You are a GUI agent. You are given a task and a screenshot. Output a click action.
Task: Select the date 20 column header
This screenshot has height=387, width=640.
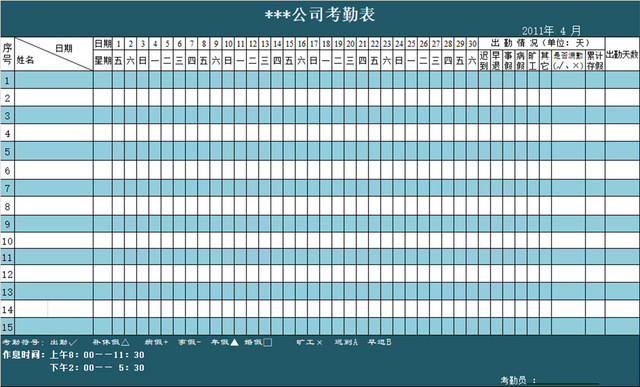(x=350, y=44)
